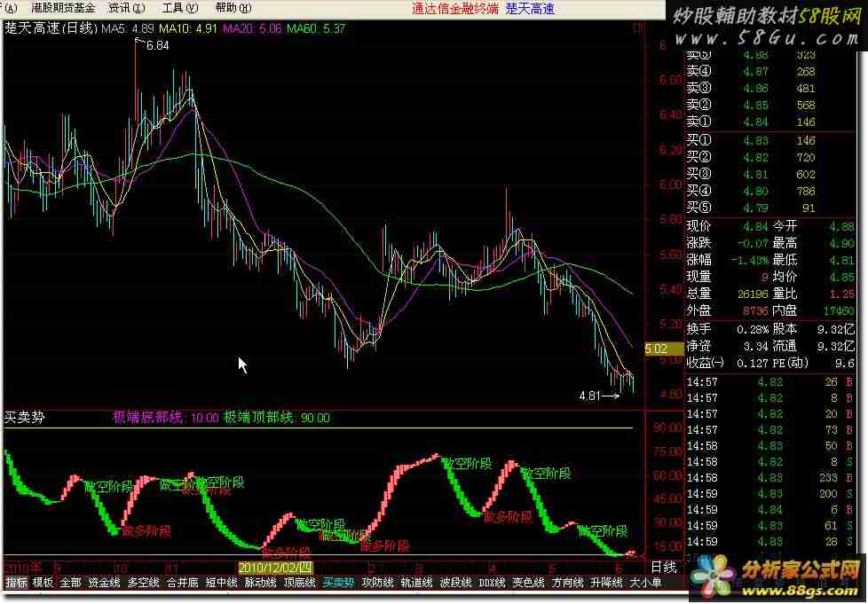Click the 买⑤ bid row at 4.79
This screenshot has width=868, height=604.
(770, 208)
